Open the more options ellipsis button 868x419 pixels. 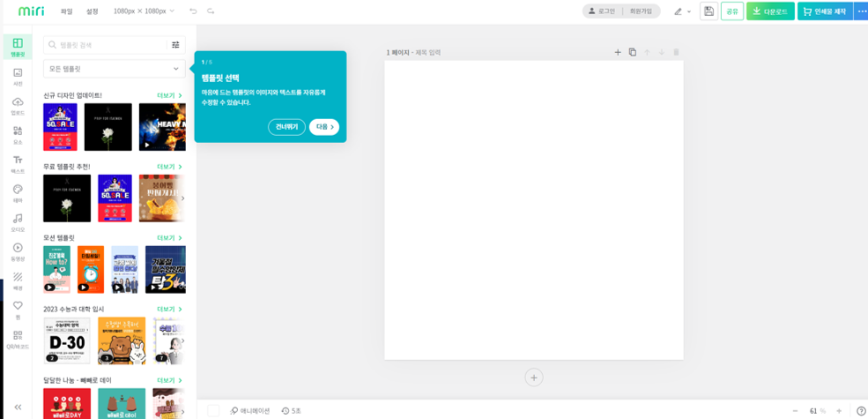pos(861,11)
